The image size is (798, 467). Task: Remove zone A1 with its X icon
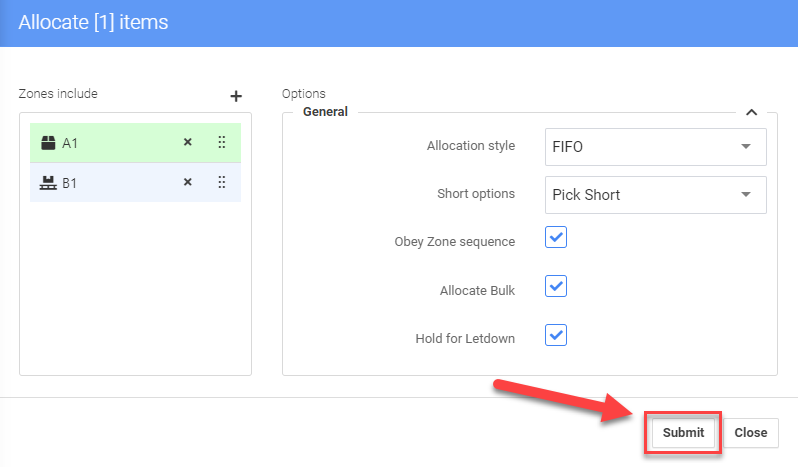(187, 143)
